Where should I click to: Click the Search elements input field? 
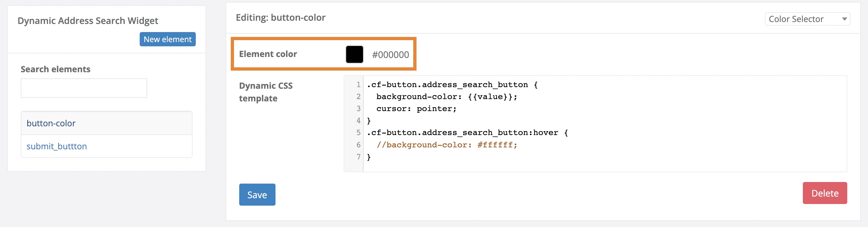84,88
